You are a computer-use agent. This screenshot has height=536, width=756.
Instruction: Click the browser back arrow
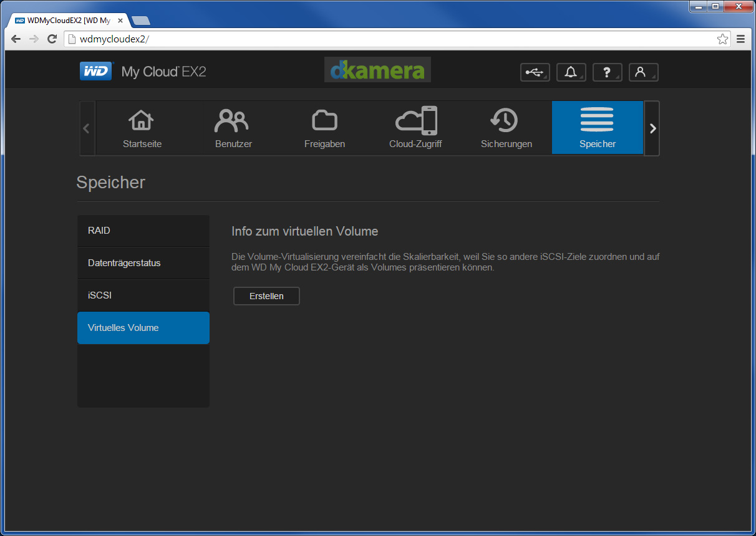coord(16,39)
